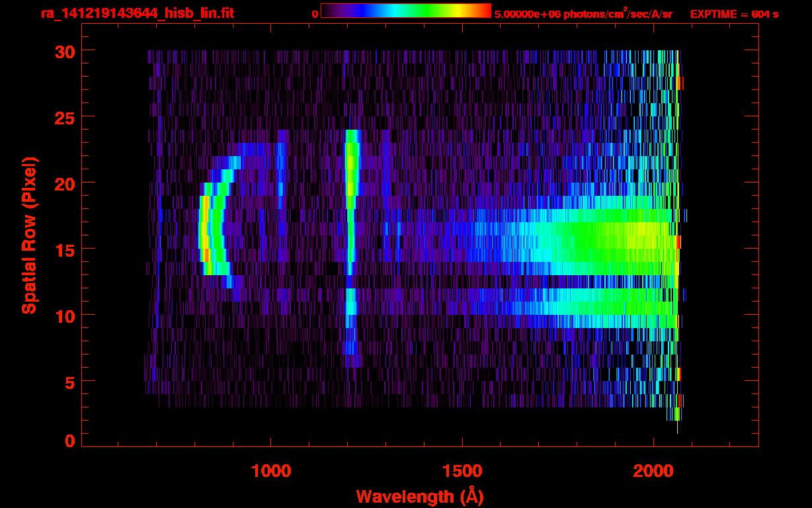Image resolution: width=812 pixels, height=508 pixels.
Task: Click the y-axis tick label 10
Action: (x=63, y=316)
